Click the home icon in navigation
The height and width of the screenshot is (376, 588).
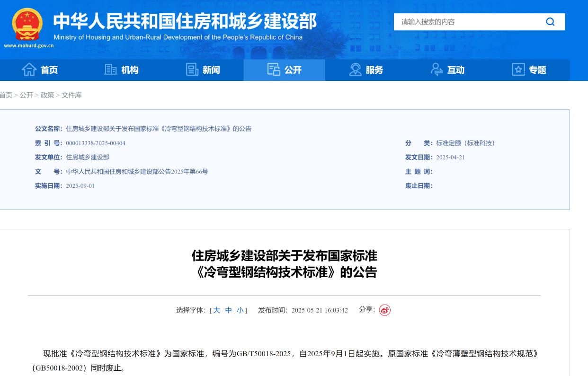(29, 70)
